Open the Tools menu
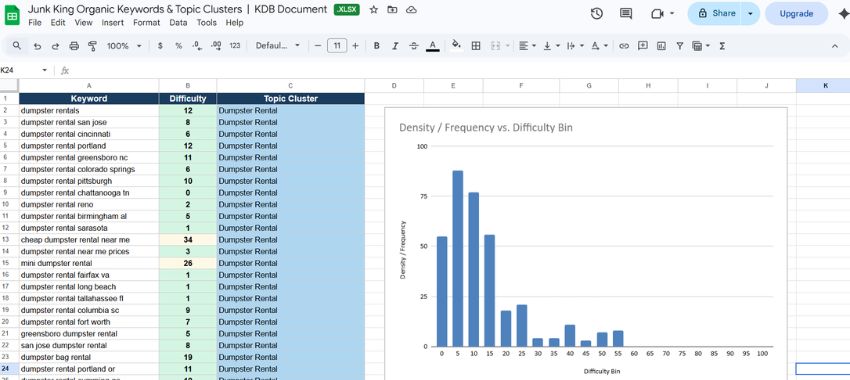 [x=207, y=23]
